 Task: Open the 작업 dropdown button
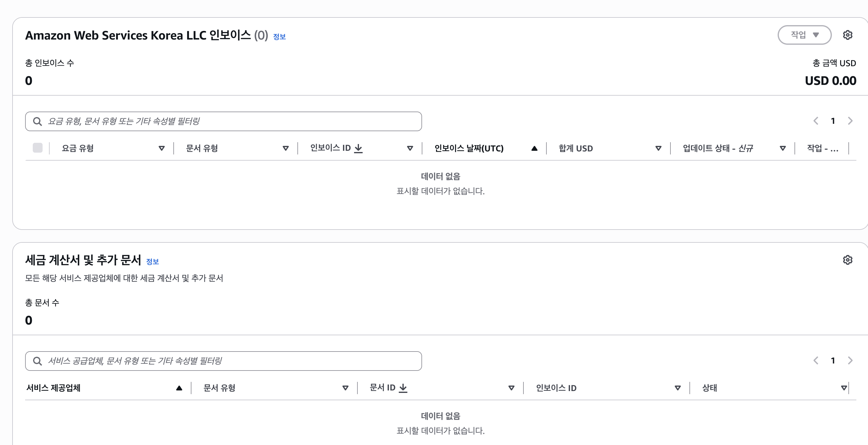click(804, 35)
